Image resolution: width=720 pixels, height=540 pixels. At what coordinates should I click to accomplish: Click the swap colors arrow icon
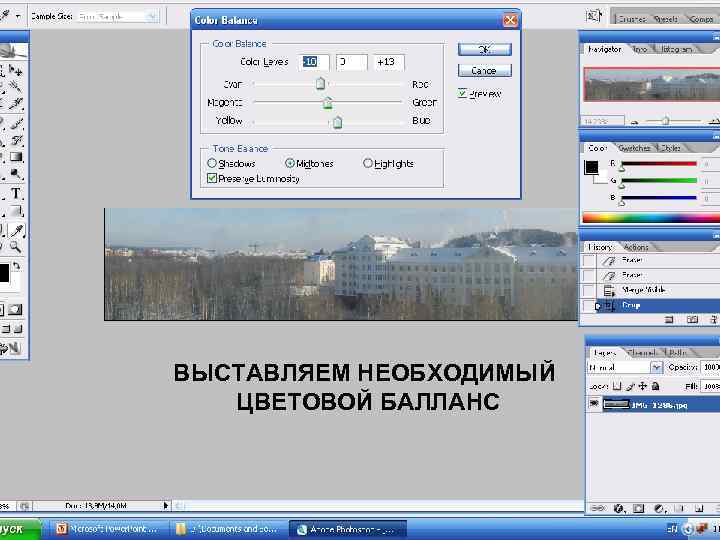tap(17, 266)
